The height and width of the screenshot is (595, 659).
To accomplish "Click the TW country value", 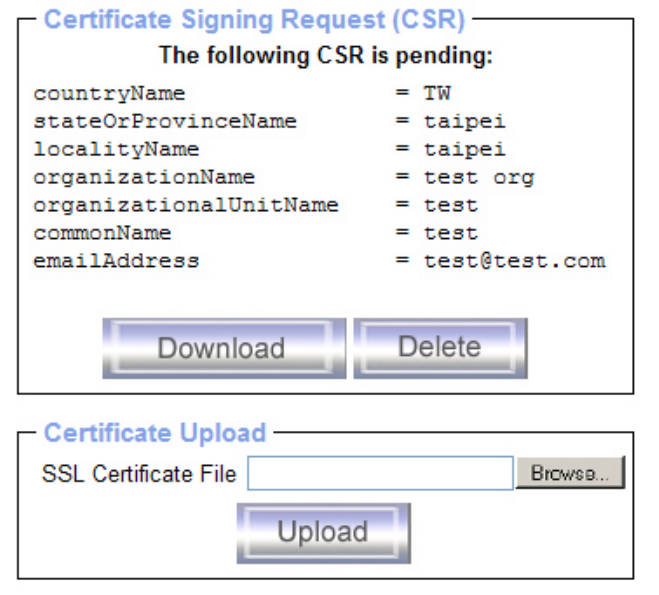I will (436, 94).
